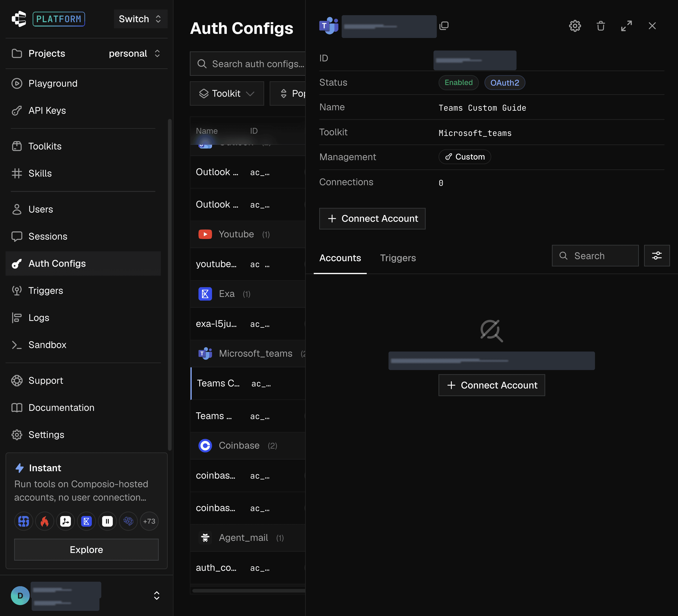Click the OAuth2 status badge

click(504, 83)
